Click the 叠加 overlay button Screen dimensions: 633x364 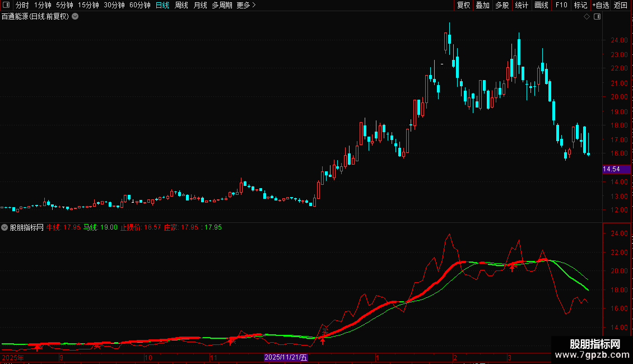click(x=482, y=5)
